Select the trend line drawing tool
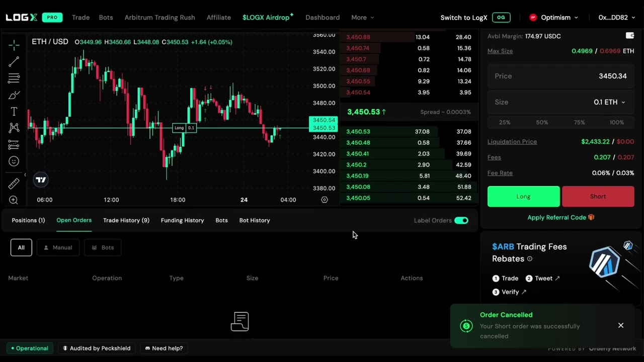The height and width of the screenshot is (362, 644). click(14, 62)
